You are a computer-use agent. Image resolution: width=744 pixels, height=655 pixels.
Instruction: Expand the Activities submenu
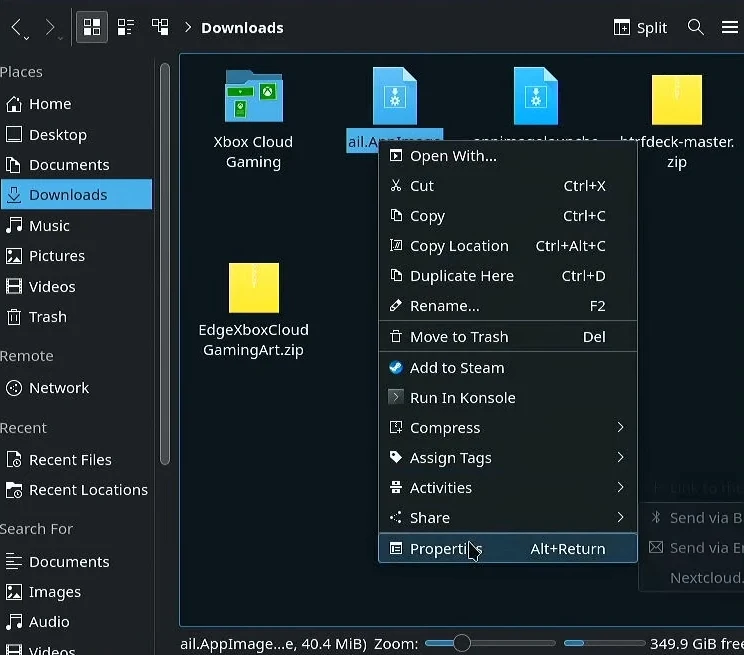507,487
